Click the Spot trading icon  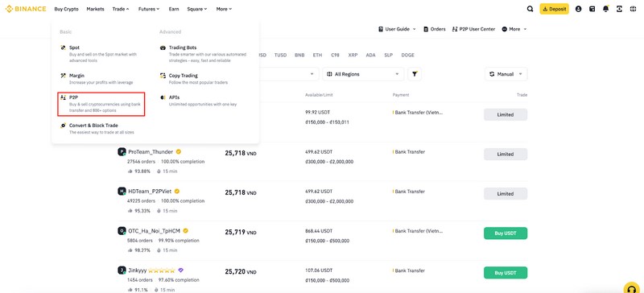(x=63, y=47)
